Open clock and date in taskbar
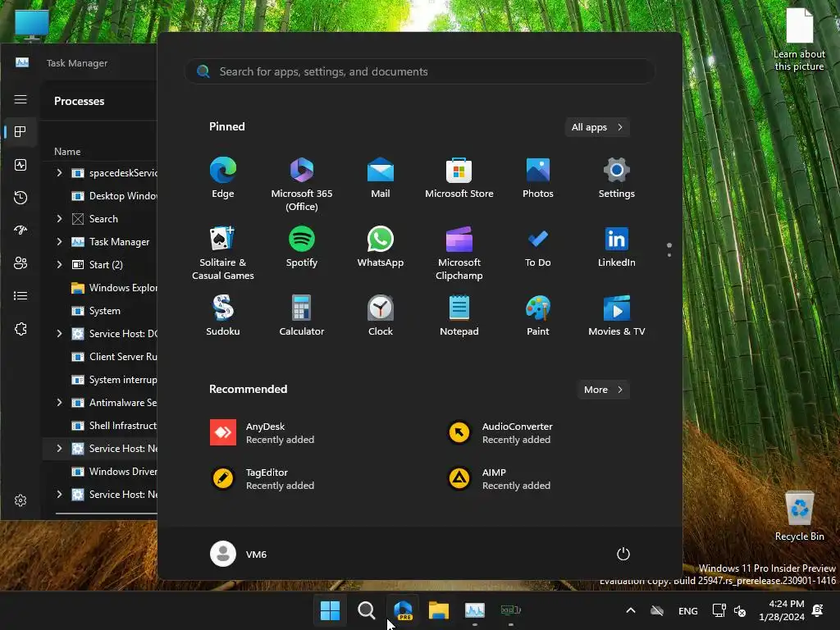The image size is (840, 630). [x=782, y=610]
